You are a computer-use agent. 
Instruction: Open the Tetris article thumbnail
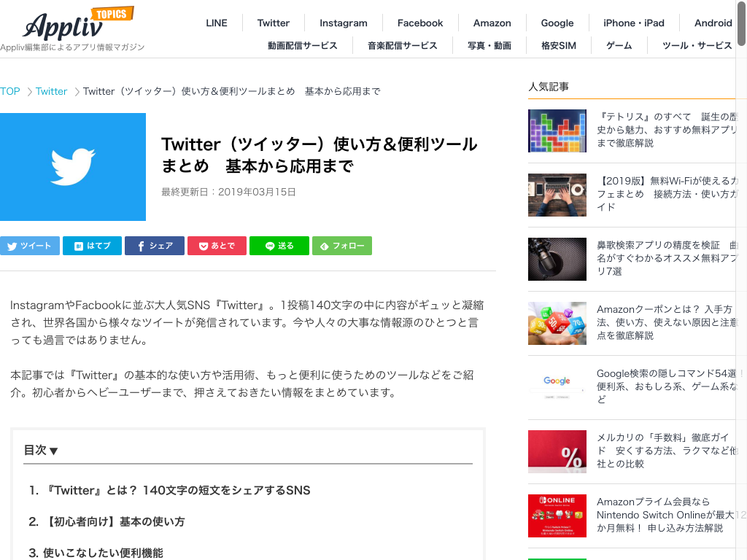pos(557,131)
